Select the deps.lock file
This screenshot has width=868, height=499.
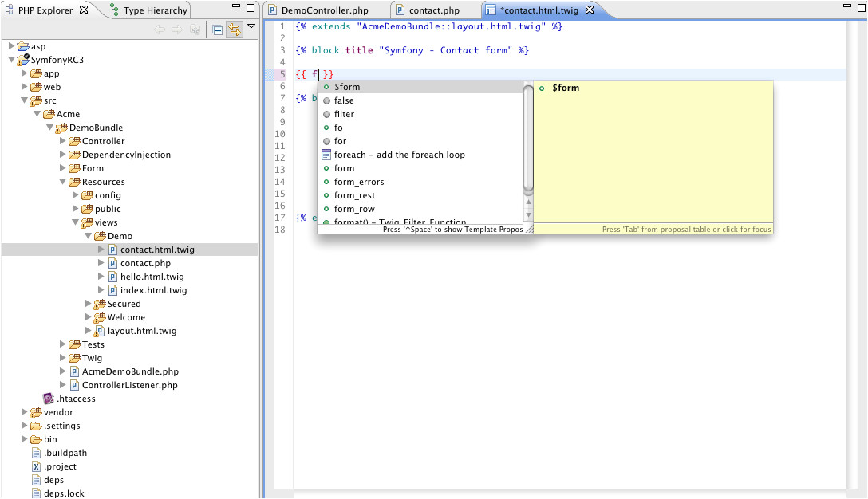point(64,493)
